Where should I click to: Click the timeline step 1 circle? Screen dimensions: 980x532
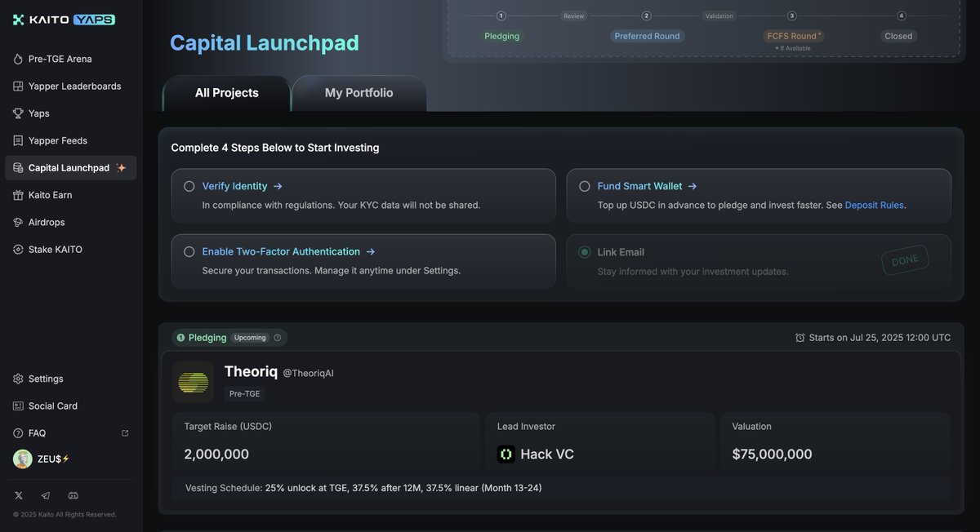pos(501,16)
